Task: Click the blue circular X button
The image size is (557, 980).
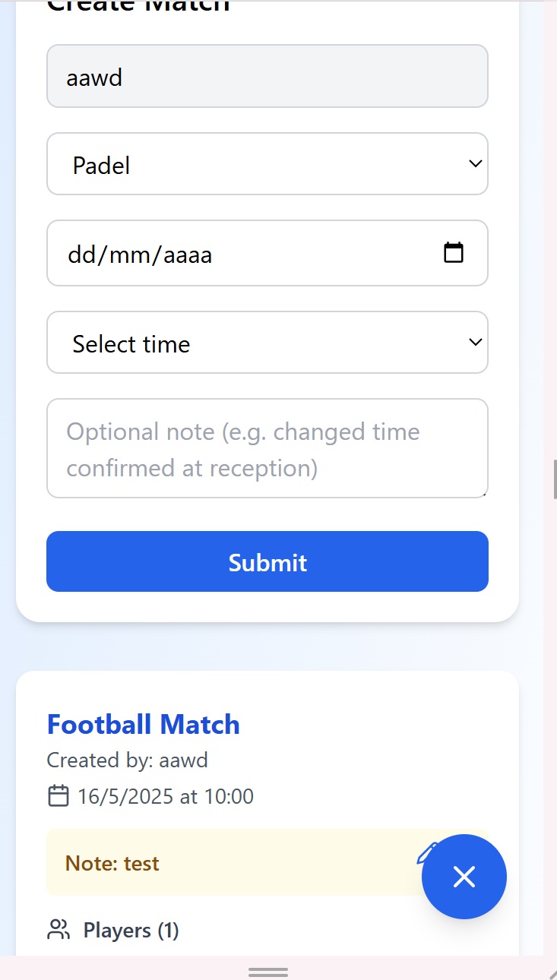Action: (x=464, y=877)
